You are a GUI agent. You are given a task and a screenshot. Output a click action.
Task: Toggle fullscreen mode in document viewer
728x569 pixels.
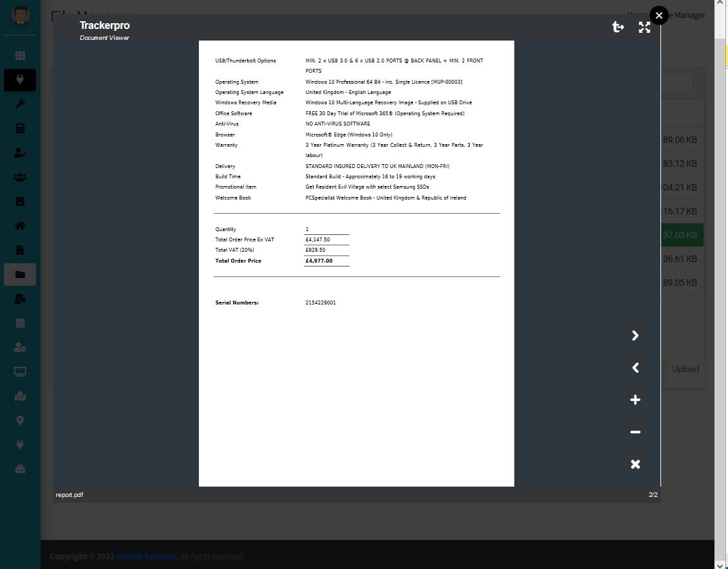tap(644, 27)
